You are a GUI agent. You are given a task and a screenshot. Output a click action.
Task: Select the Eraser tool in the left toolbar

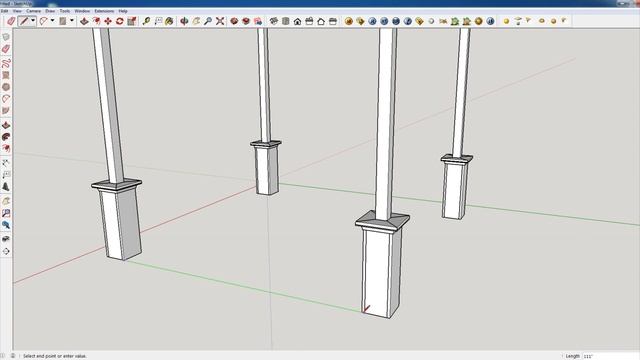click(x=6, y=49)
